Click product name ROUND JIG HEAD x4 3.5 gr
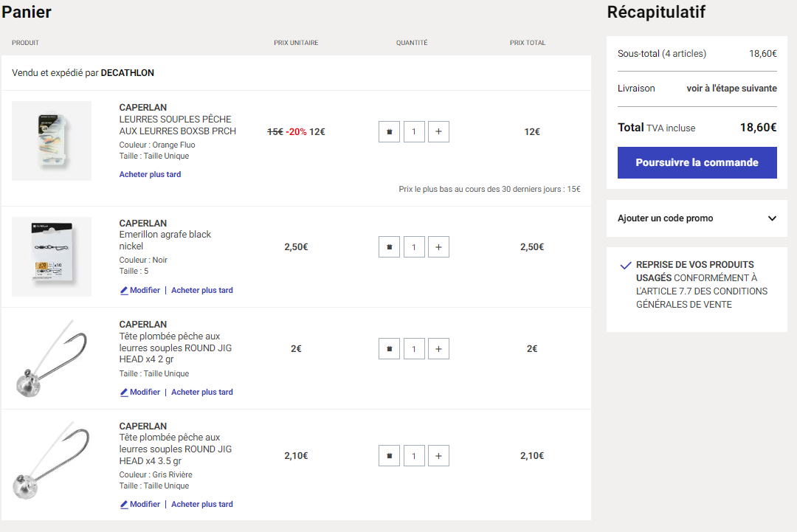 [176, 449]
